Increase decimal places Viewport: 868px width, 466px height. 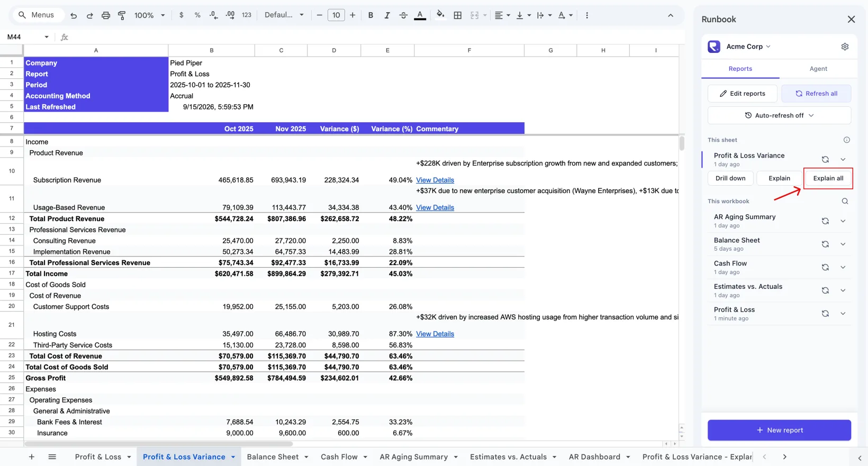pyautogui.click(x=230, y=15)
